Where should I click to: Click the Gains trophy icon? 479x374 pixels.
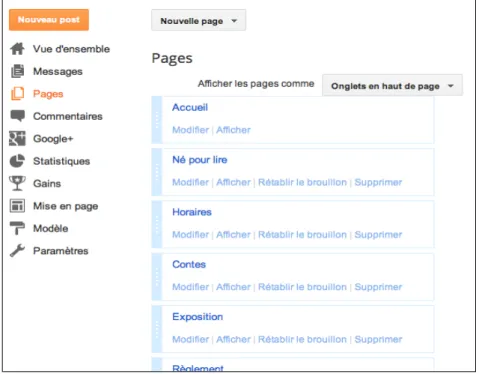17,183
